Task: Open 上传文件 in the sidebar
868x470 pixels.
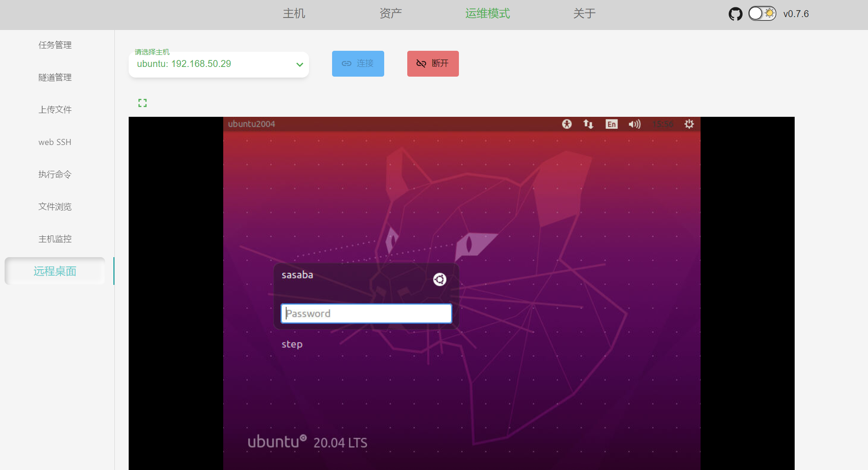Action: pos(55,109)
